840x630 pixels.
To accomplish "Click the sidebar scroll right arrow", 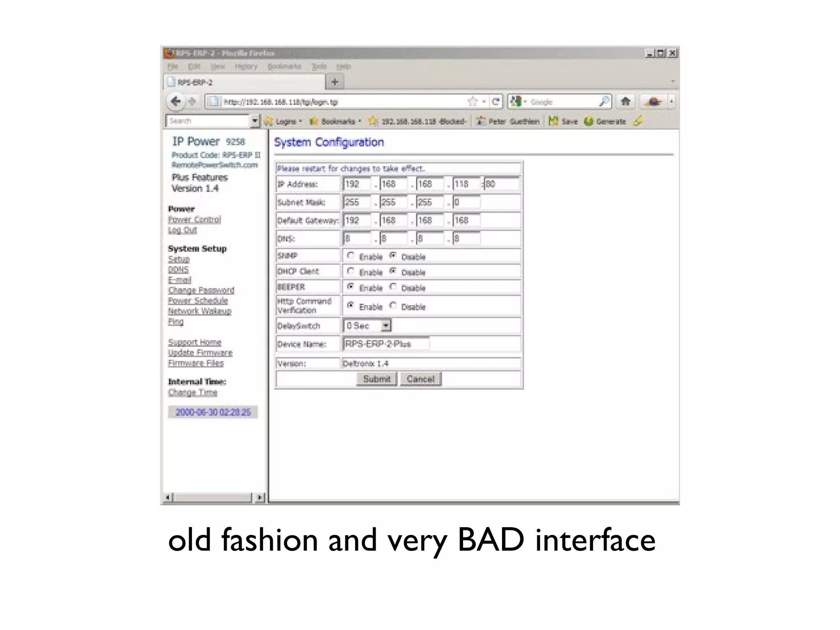I will pyautogui.click(x=260, y=498).
